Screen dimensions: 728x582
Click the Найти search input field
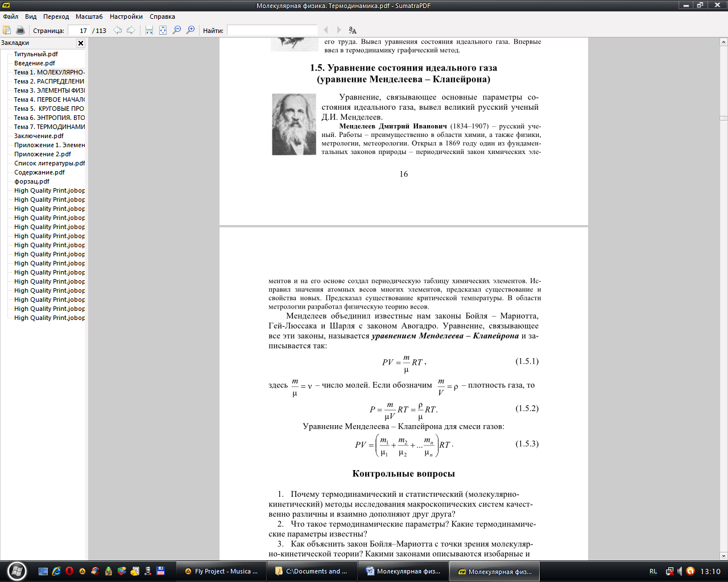pos(272,31)
